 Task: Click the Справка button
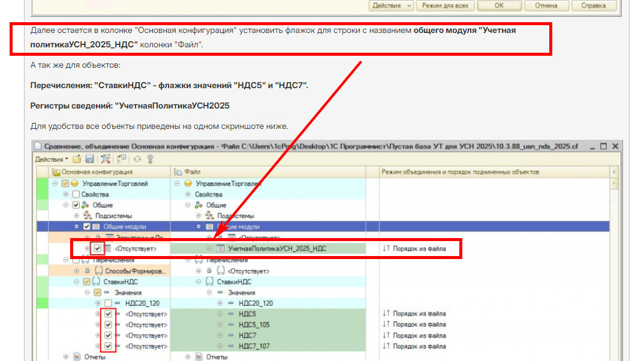593,6
